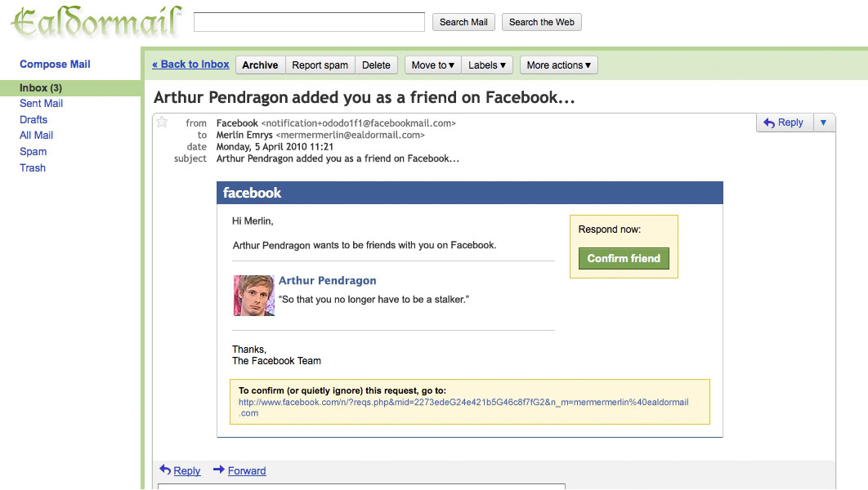Screen dimensions: 868x490
Task: Click Arthur Pendragon's profile picture
Action: (254, 296)
